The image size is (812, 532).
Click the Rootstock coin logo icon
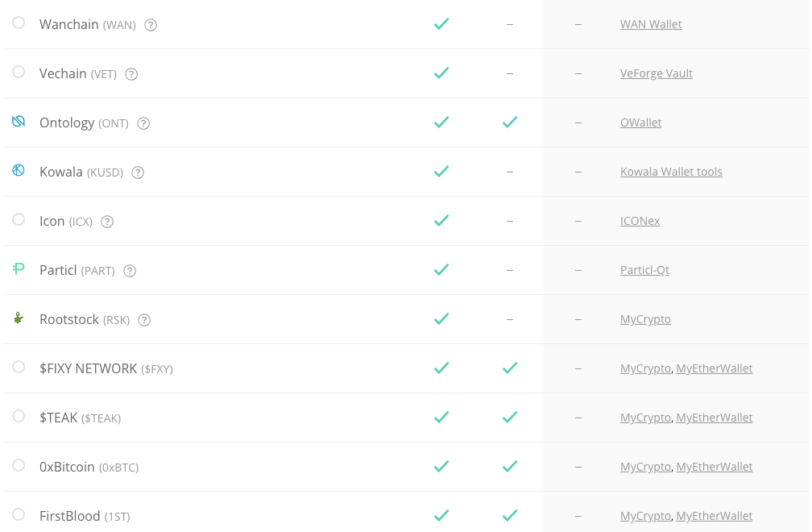(19, 318)
